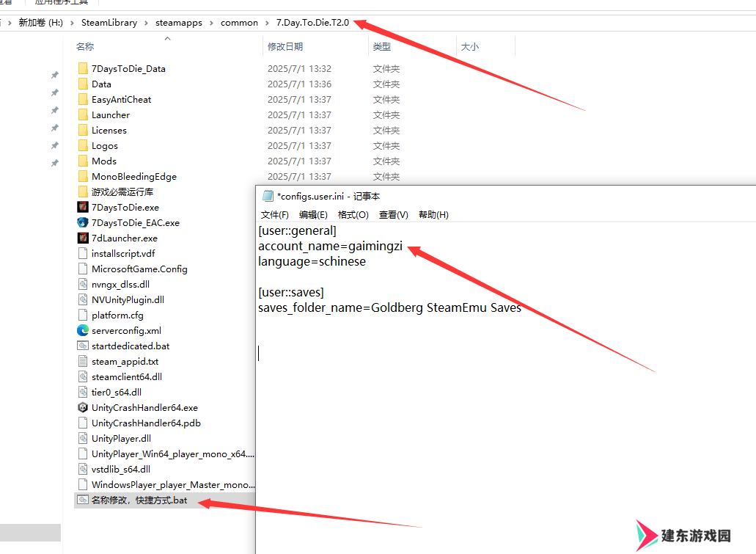
Task: Open the 格式(O) menu in Notepad
Action: click(353, 215)
